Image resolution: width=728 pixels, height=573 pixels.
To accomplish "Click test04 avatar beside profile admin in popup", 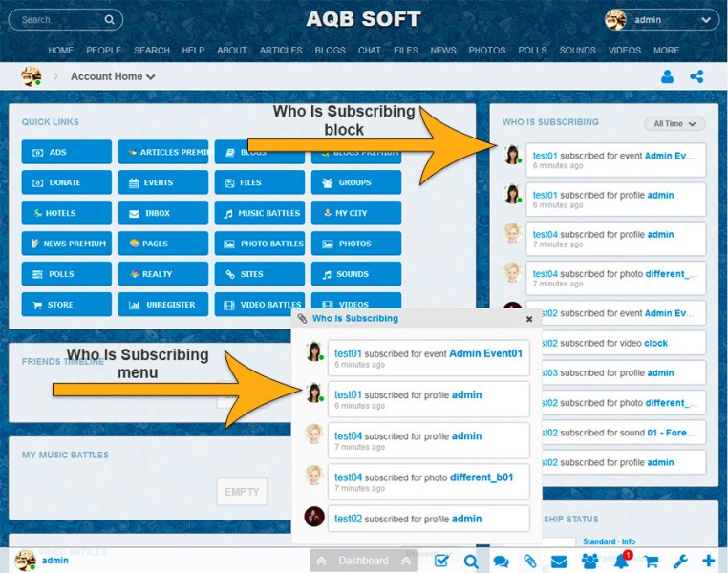I will tap(314, 434).
